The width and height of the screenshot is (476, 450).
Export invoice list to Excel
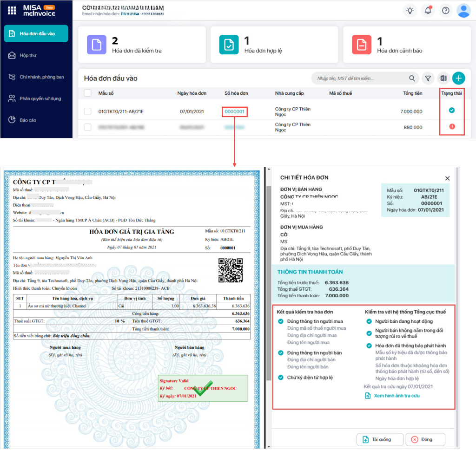(443, 78)
